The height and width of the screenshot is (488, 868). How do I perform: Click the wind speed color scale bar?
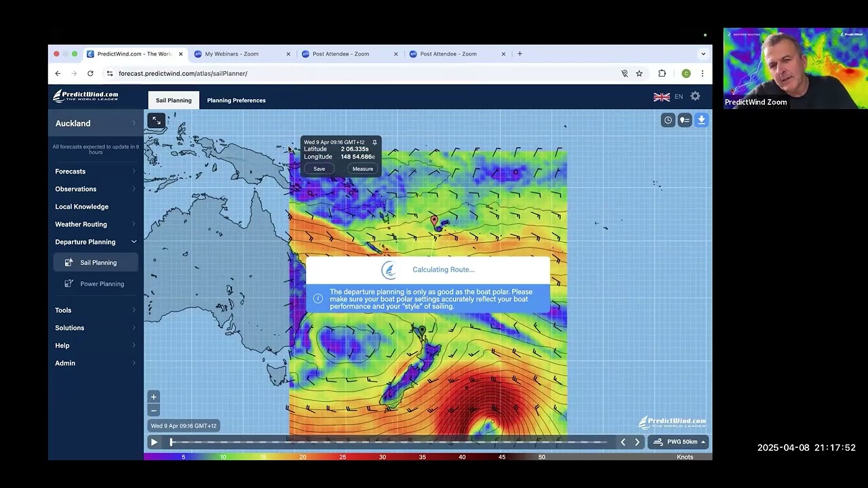coord(428,457)
